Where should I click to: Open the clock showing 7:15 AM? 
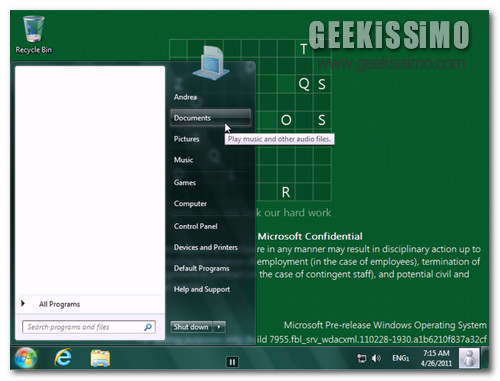click(x=436, y=358)
